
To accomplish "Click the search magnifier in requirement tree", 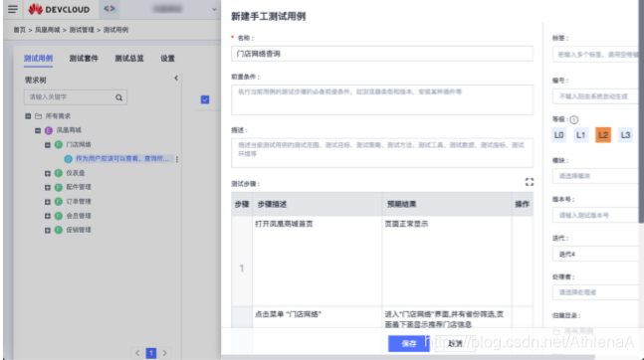I will pos(118,97).
